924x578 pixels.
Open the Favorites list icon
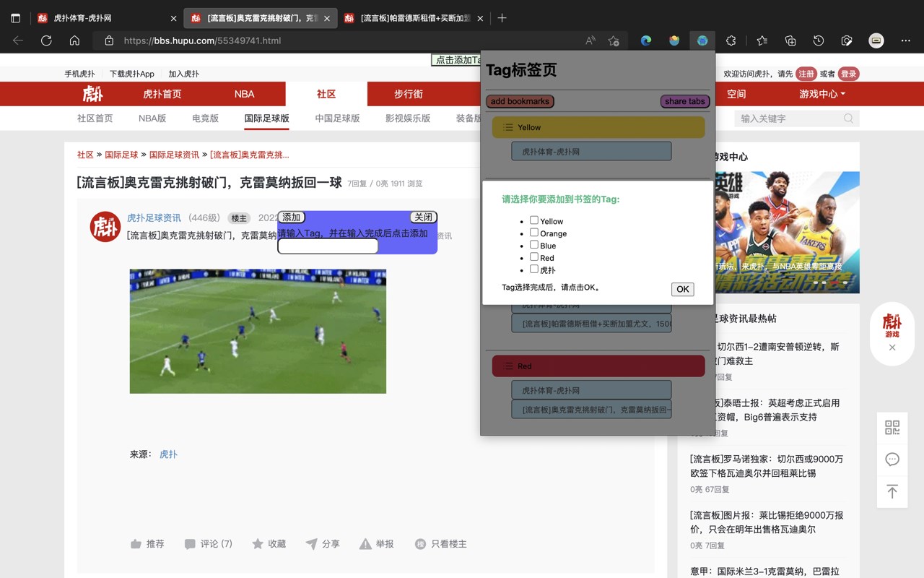coord(762,40)
